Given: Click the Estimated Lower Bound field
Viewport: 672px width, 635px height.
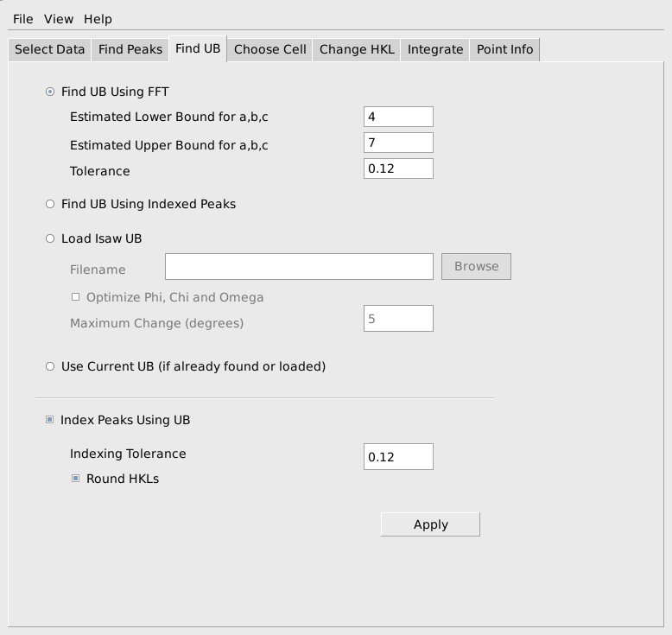Looking at the screenshot, I should click(x=398, y=117).
